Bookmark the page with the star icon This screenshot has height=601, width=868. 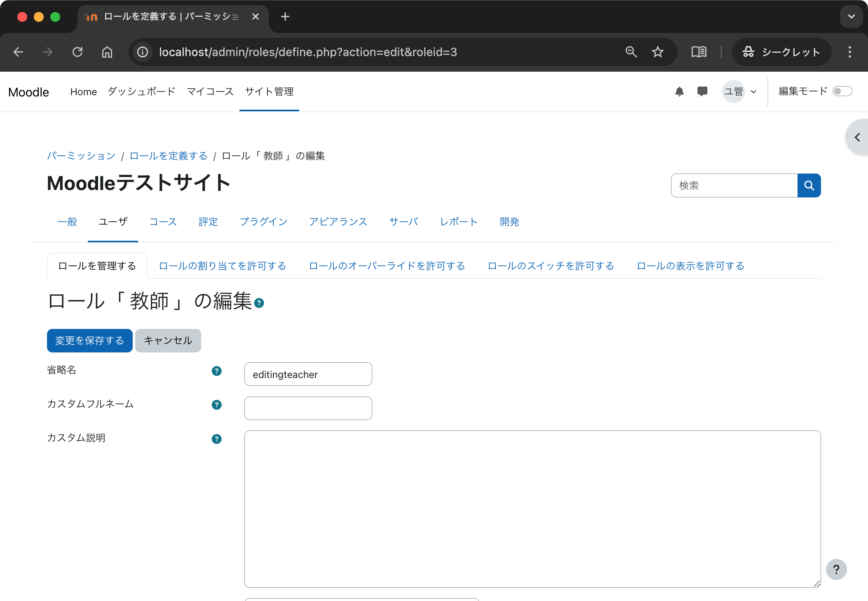(657, 52)
